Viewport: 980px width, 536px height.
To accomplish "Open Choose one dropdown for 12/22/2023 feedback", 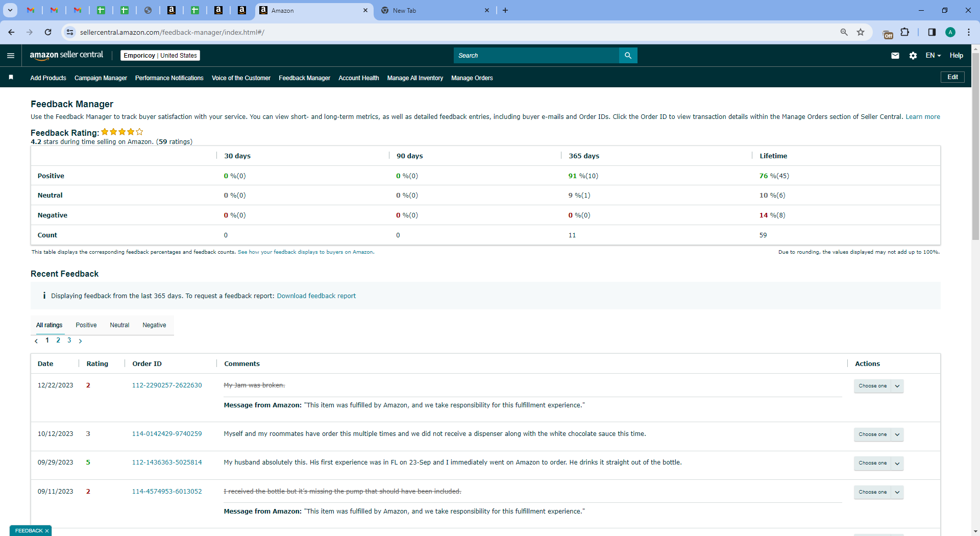I will click(x=878, y=386).
